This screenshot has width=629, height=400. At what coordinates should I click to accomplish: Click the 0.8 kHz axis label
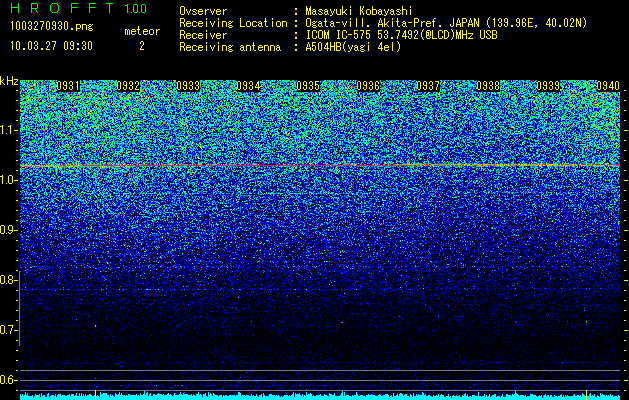tap(8, 280)
